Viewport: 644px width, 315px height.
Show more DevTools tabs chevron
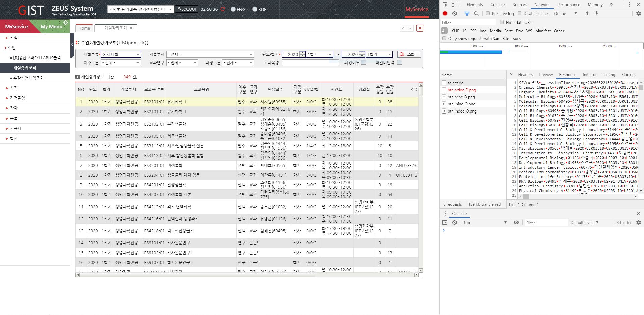point(611,4)
